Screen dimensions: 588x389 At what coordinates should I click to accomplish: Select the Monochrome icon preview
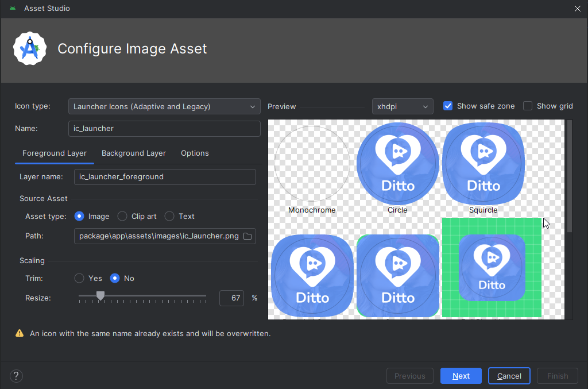[x=312, y=164]
